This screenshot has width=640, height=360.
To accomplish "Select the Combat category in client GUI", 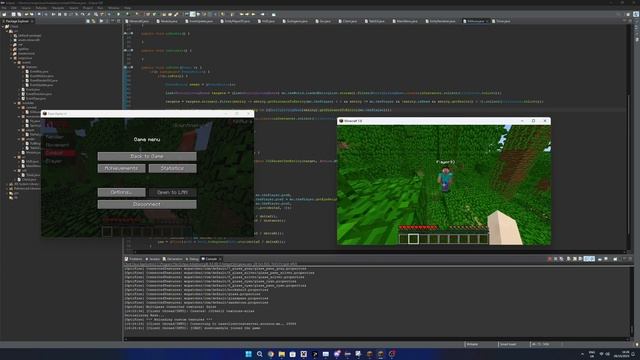I will point(60,153).
